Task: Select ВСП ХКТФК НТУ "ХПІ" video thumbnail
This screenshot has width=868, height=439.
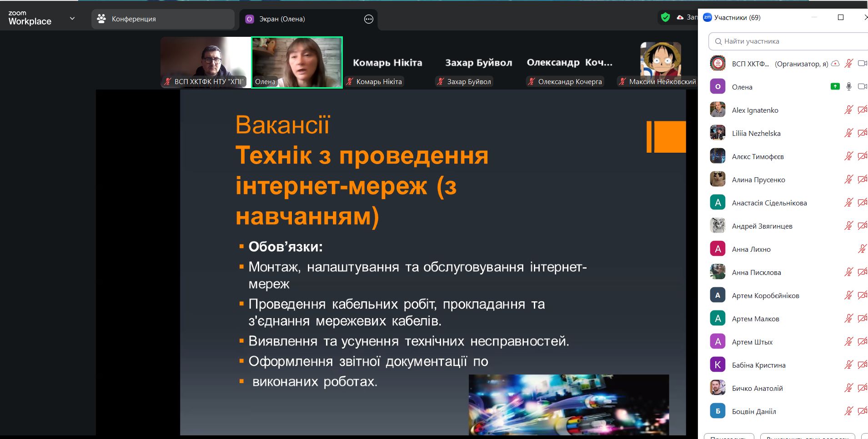Action: tap(206, 62)
